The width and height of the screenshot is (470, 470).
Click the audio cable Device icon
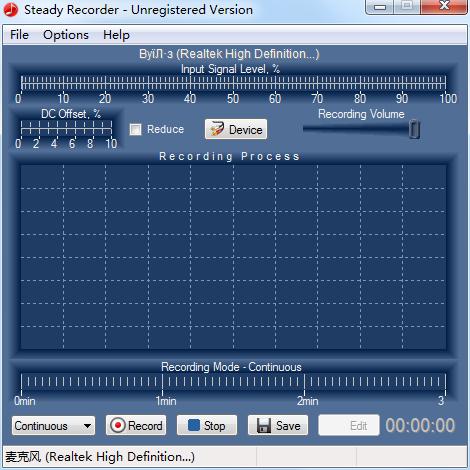point(217,129)
